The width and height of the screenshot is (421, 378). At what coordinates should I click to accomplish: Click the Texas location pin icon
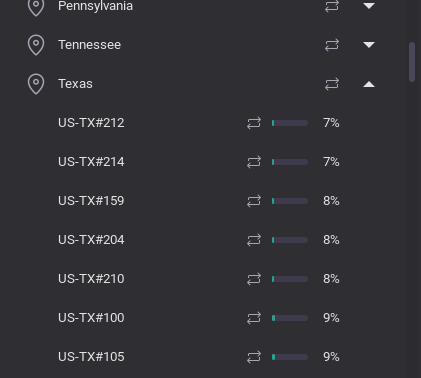36,84
